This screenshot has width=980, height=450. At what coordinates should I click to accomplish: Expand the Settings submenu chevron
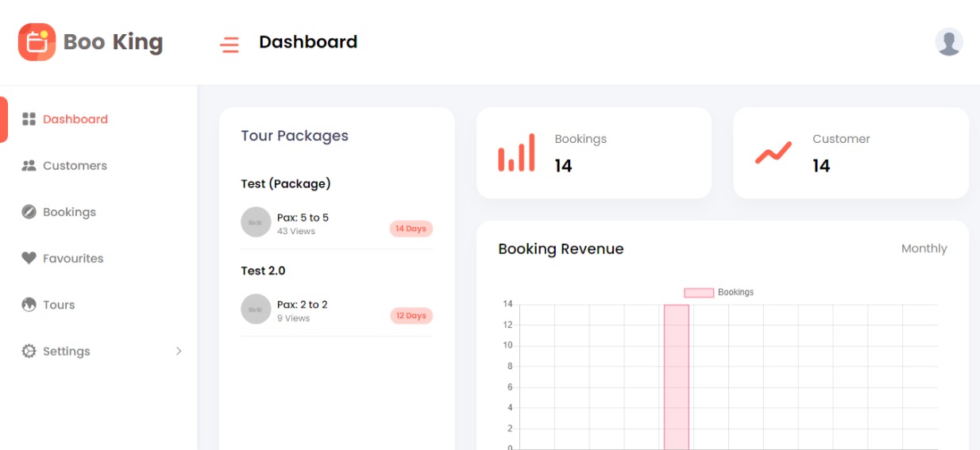[x=178, y=351]
